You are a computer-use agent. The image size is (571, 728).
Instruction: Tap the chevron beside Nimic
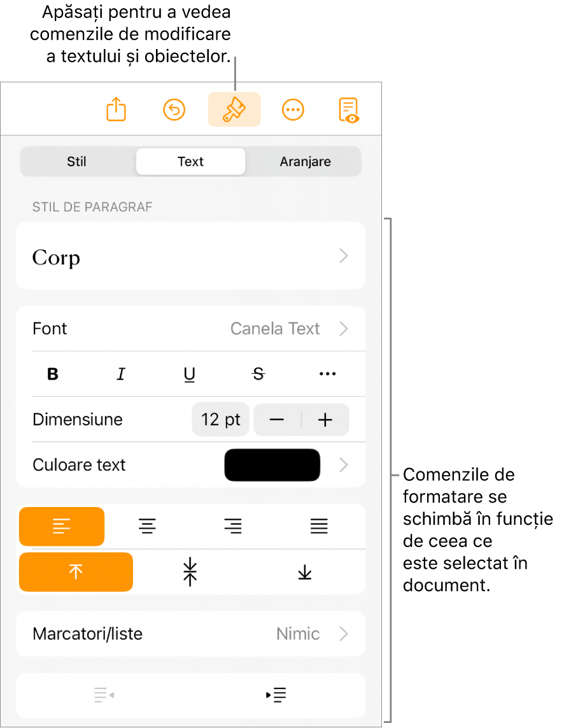pyautogui.click(x=343, y=634)
